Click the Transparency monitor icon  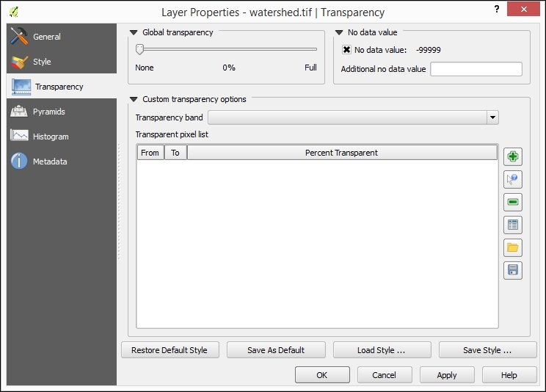click(21, 87)
